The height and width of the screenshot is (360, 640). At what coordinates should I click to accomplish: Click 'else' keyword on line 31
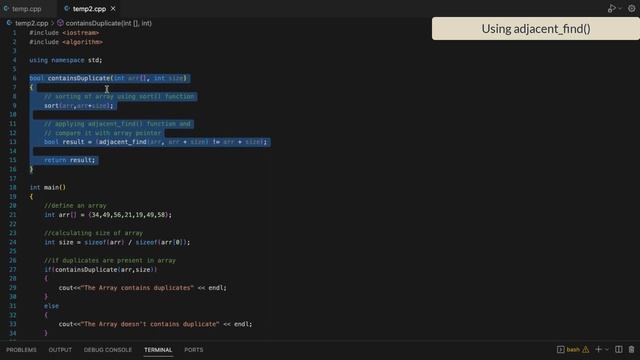pyautogui.click(x=51, y=306)
